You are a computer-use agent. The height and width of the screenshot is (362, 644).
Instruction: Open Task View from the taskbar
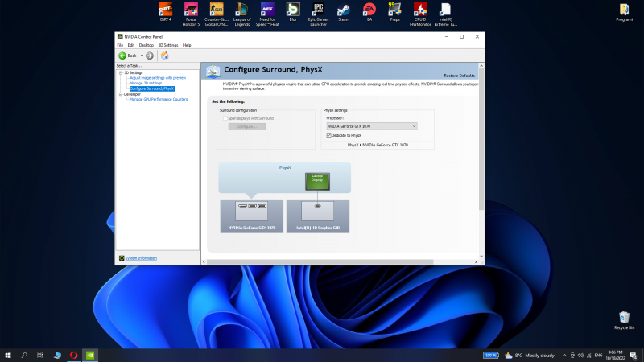[x=39, y=356]
